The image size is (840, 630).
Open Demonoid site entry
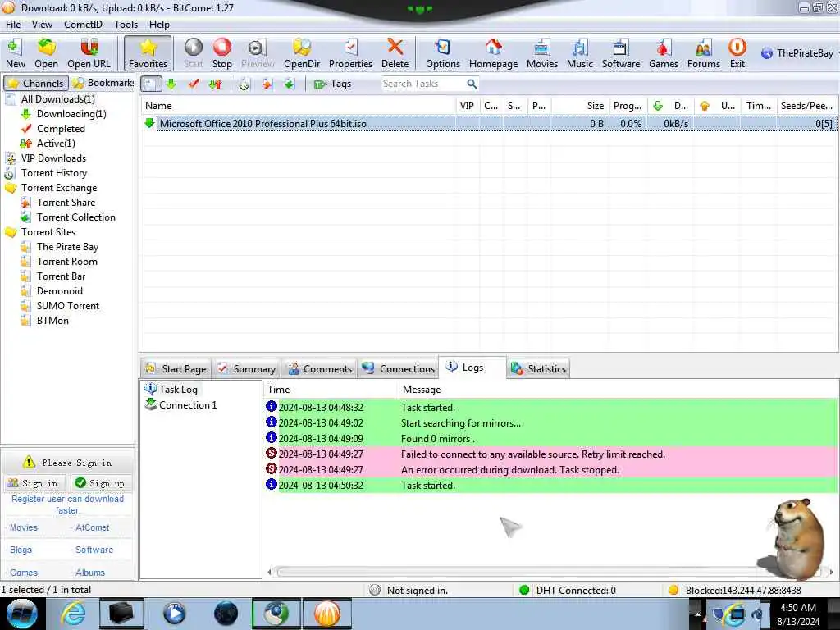click(x=59, y=291)
